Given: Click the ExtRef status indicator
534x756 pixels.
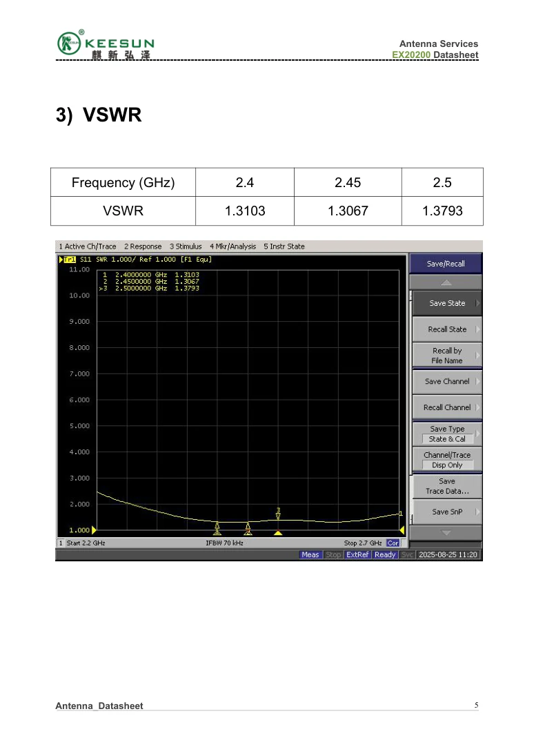Looking at the screenshot, I should (x=357, y=554).
